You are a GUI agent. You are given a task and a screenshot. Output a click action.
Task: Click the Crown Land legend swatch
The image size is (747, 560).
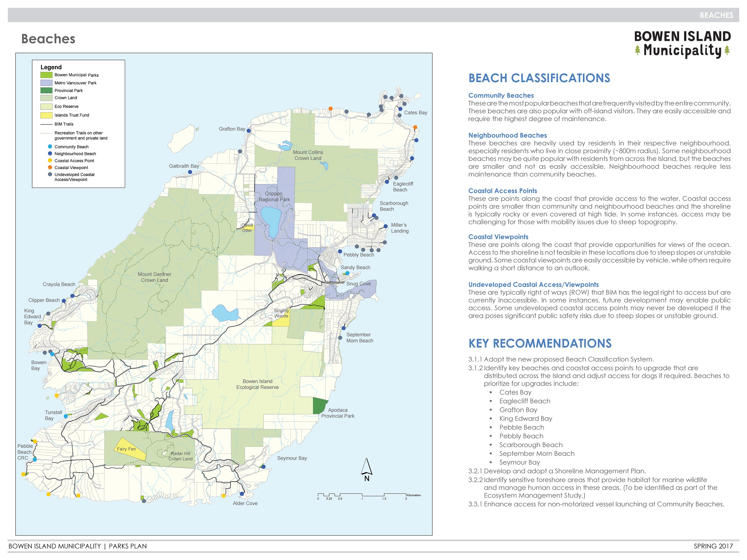click(x=46, y=98)
